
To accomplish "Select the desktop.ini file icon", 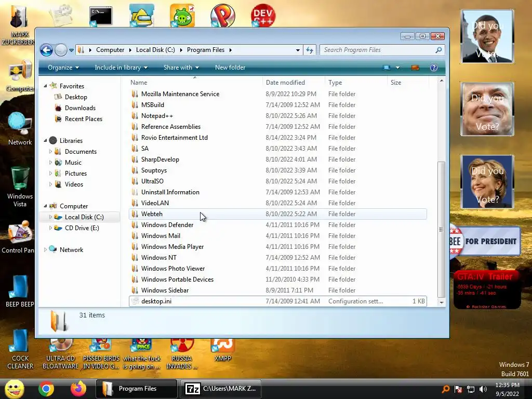I will pos(135,301).
